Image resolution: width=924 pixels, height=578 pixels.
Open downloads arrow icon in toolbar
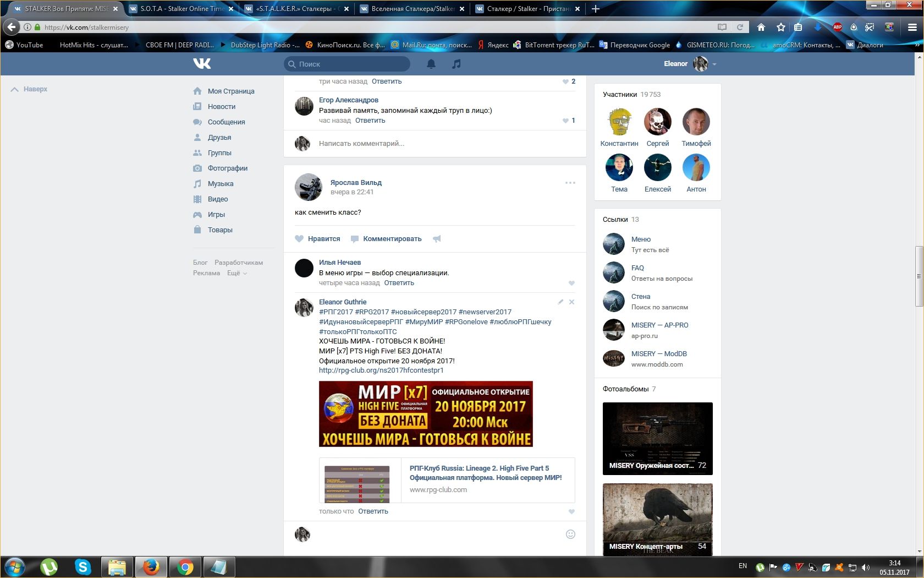818,27
